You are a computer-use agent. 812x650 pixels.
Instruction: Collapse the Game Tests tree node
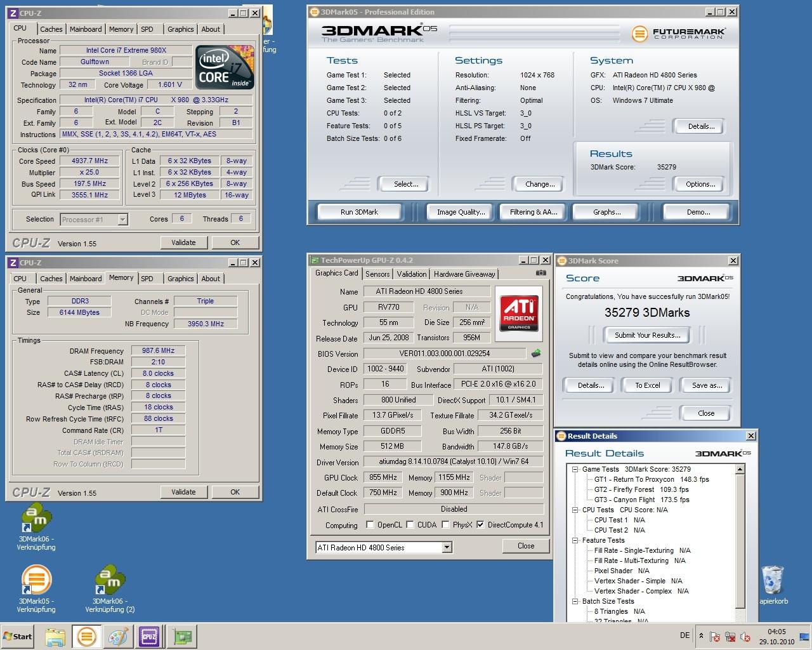coord(575,469)
